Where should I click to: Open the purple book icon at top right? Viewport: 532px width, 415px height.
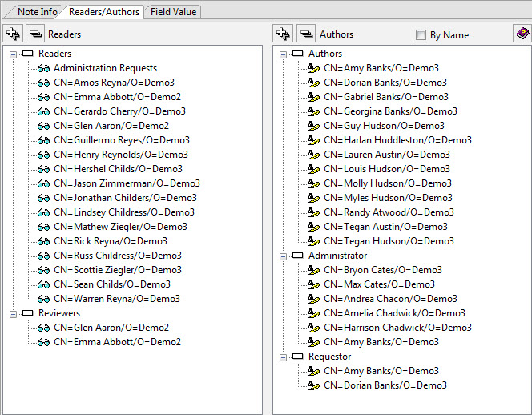[x=522, y=34]
